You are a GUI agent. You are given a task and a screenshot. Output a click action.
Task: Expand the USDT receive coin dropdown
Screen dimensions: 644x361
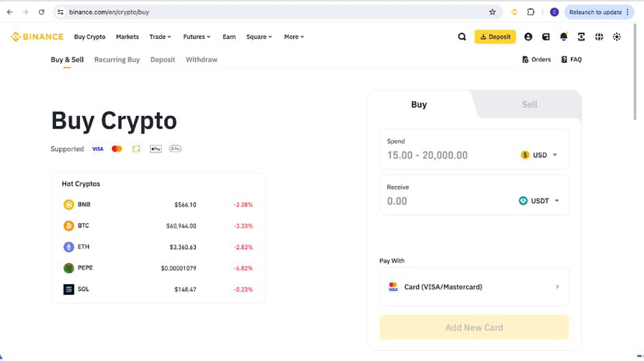538,201
